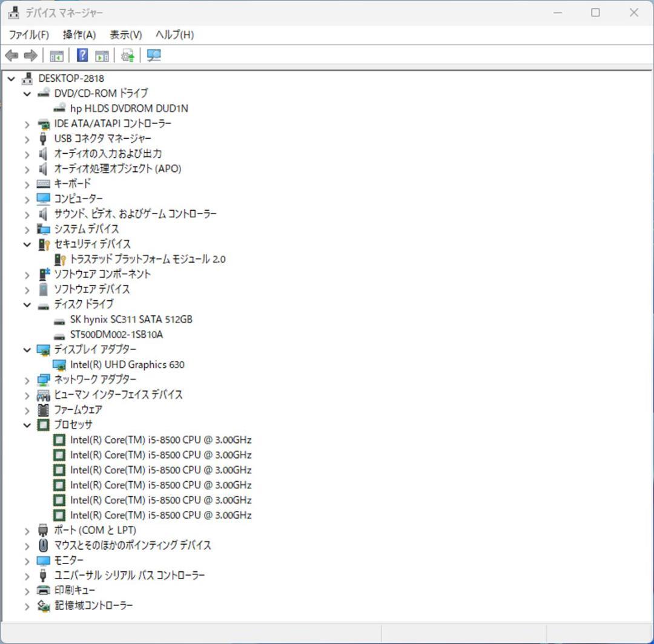Open the 操作(A) menu
Image resolution: width=654 pixels, height=644 pixels.
click(x=79, y=34)
